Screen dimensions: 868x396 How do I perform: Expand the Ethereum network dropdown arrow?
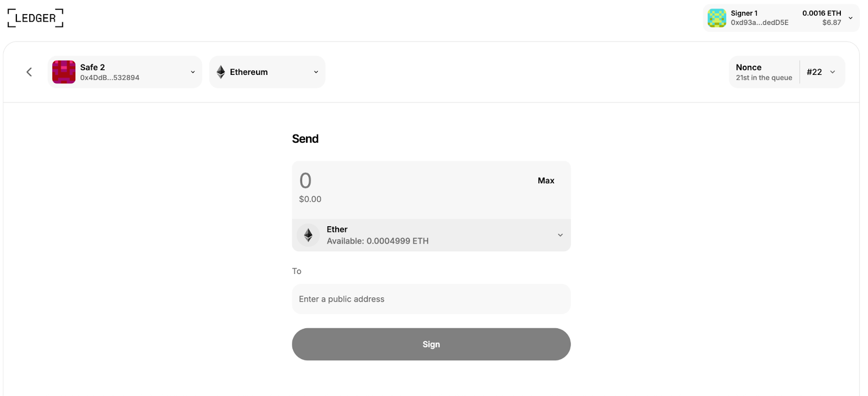316,72
